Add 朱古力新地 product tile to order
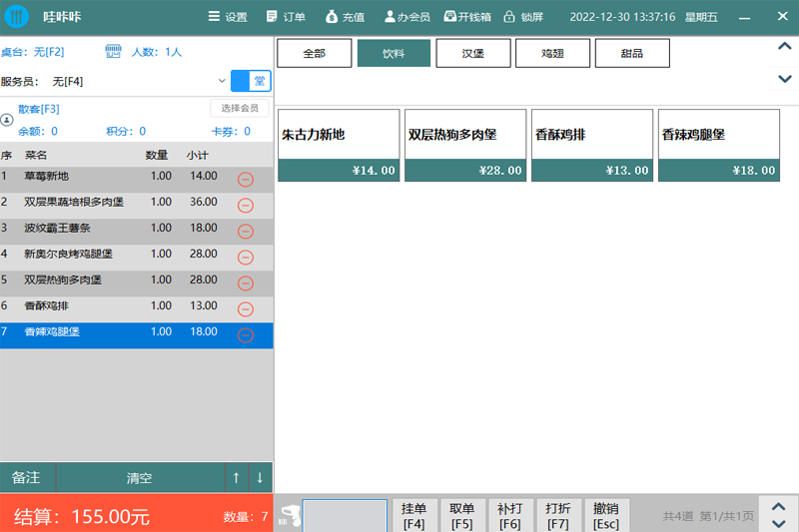Viewport: 799px width, 532px height. click(x=339, y=145)
